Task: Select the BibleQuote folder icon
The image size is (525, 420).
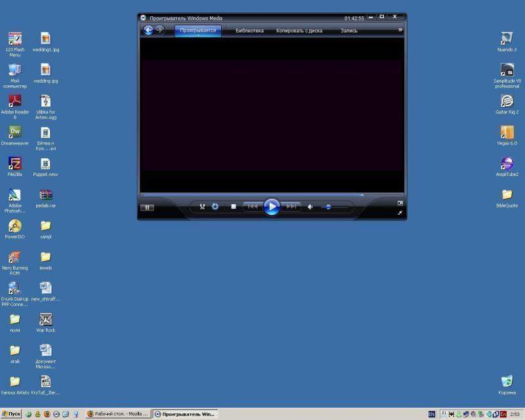Action: click(x=507, y=198)
